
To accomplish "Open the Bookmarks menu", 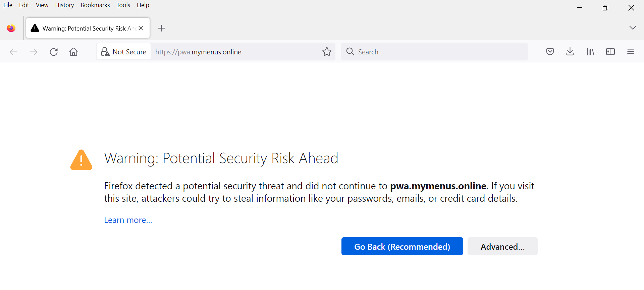I will click(95, 5).
